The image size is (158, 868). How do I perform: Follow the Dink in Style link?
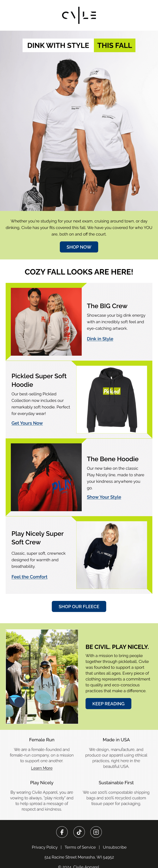(100, 339)
